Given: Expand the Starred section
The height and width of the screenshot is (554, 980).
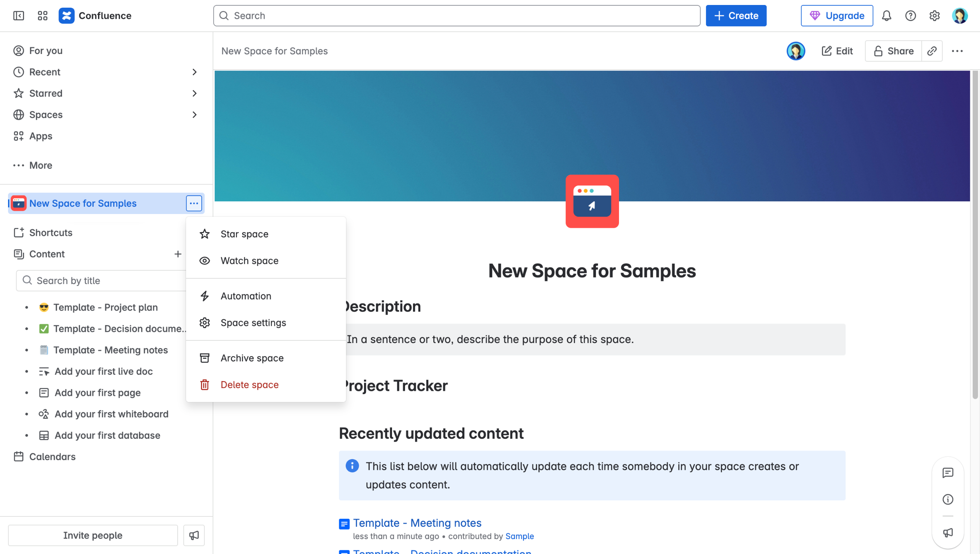Looking at the screenshot, I should [194, 93].
